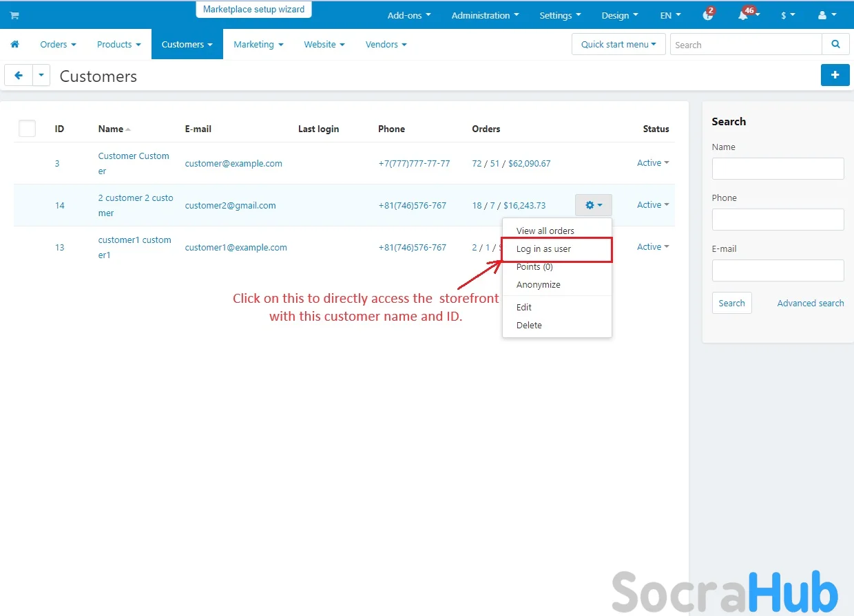Click the Advanced search link
Viewport: 854px width, 616px height.
(810, 303)
